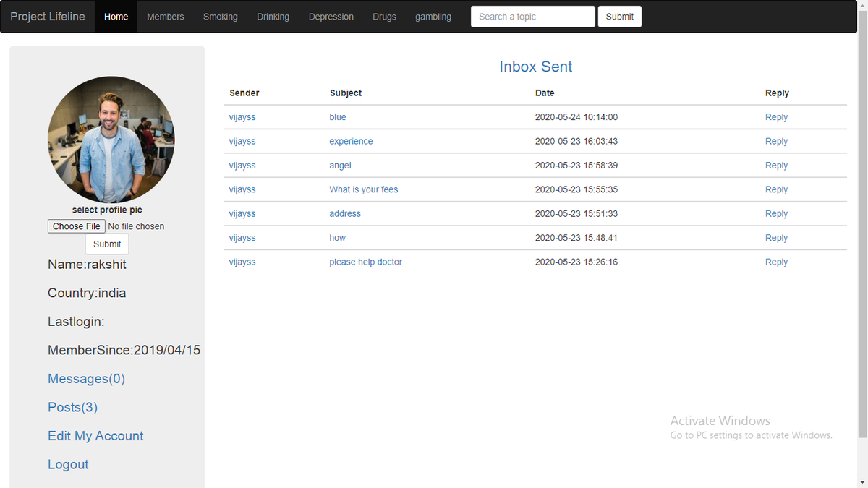868x488 pixels.
Task: Open the Project Lifeline brand link
Action: (x=48, y=17)
